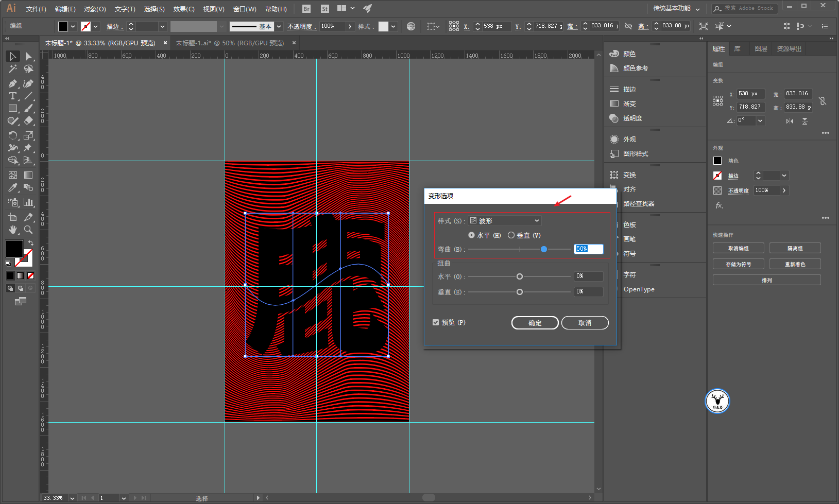Expand more options in Transform section
This screenshot has height=504, width=839.
click(x=826, y=133)
